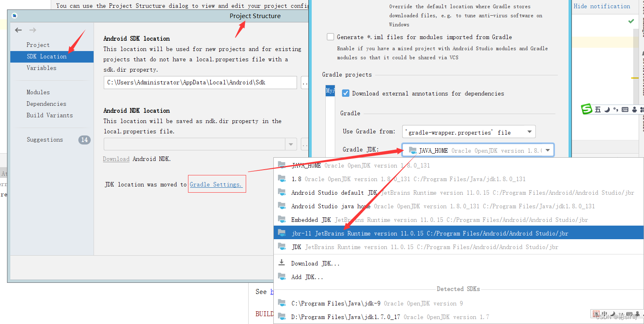The image size is (644, 324).
Task: Click the Project Structure window title icon
Action: coord(15,16)
